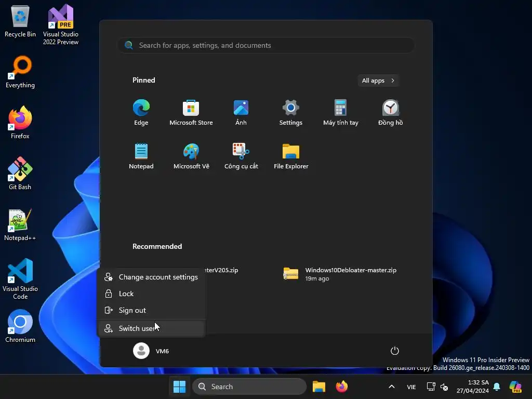The height and width of the screenshot is (399, 532).
Task: Click the Windows Start button
Action: [x=179, y=387]
